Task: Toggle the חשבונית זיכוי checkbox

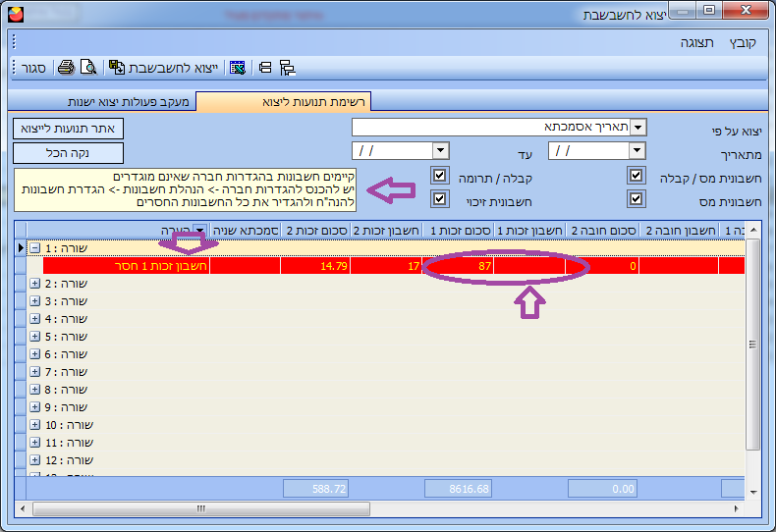Action: pos(439,199)
